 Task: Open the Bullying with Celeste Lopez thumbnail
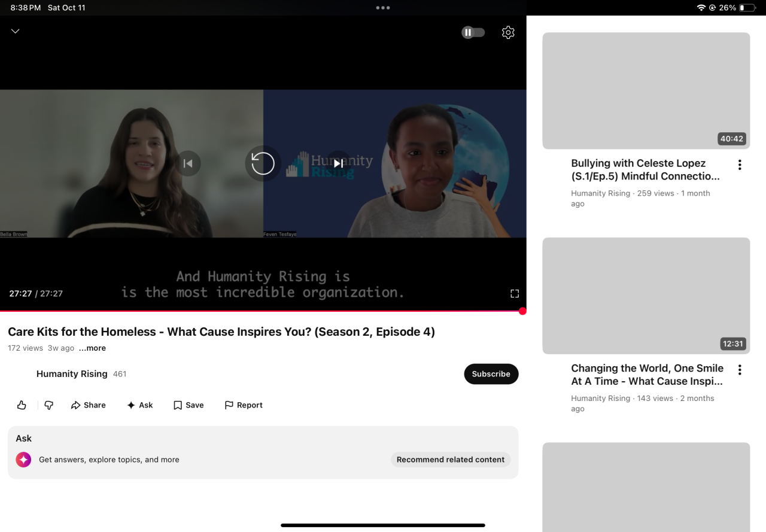646,91
